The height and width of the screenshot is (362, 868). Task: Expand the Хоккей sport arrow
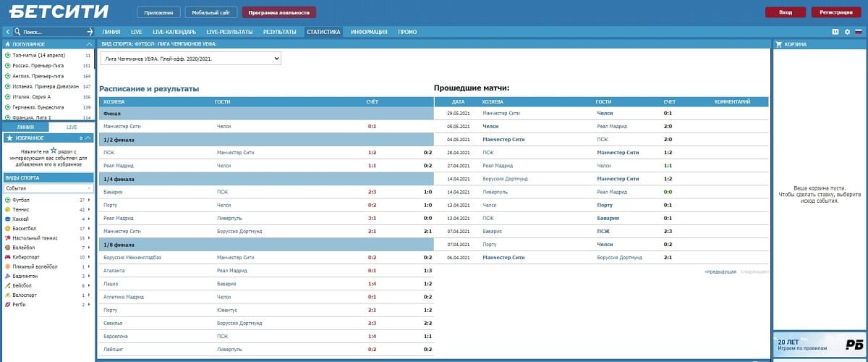[x=90, y=219]
